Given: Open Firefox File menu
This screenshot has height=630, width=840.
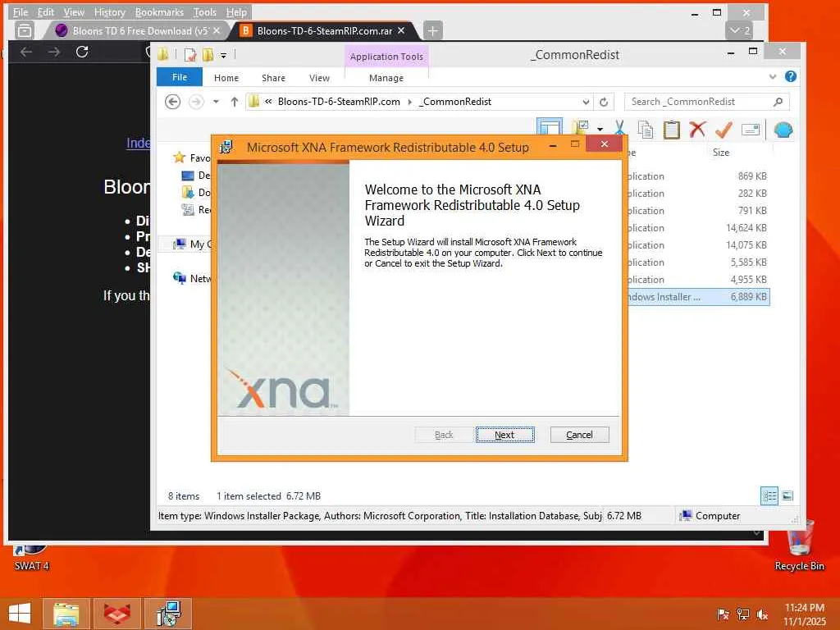Looking at the screenshot, I should [x=21, y=11].
